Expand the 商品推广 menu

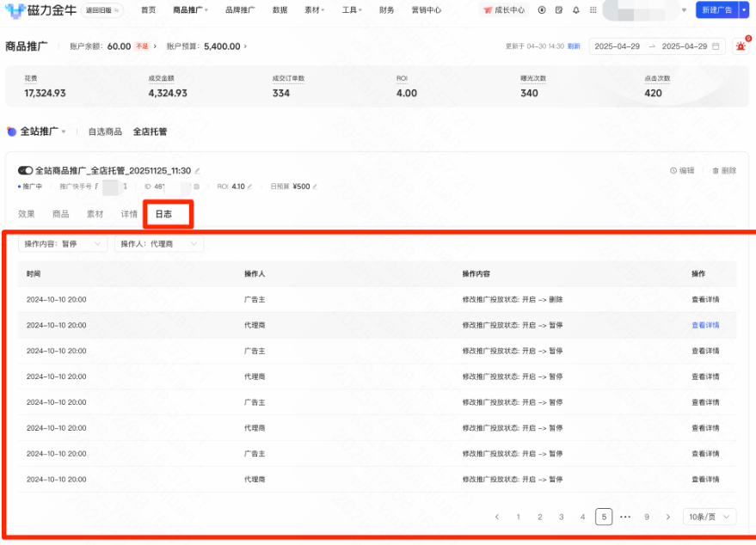pyautogui.click(x=190, y=10)
